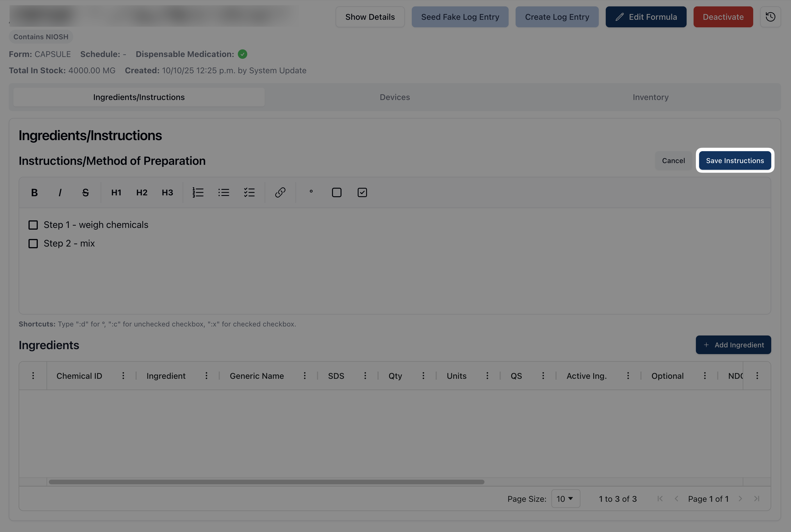Open Chemical ID column menu
The height and width of the screenshot is (532, 791).
tap(123, 376)
